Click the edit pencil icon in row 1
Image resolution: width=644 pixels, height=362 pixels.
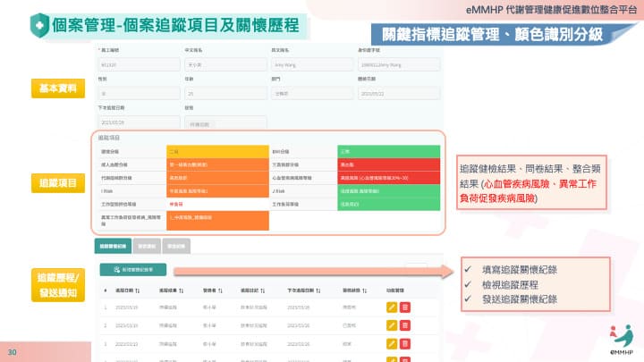pos(392,307)
